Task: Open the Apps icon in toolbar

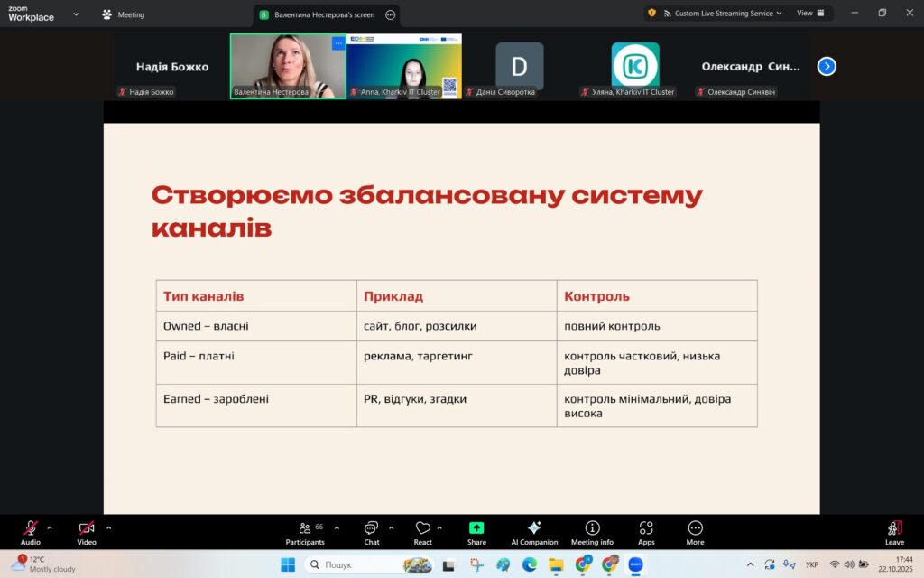Action: click(646, 528)
